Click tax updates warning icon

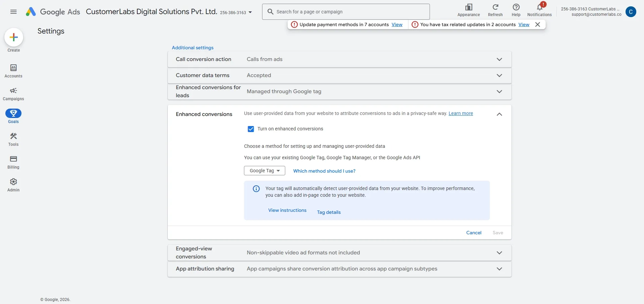(x=415, y=24)
